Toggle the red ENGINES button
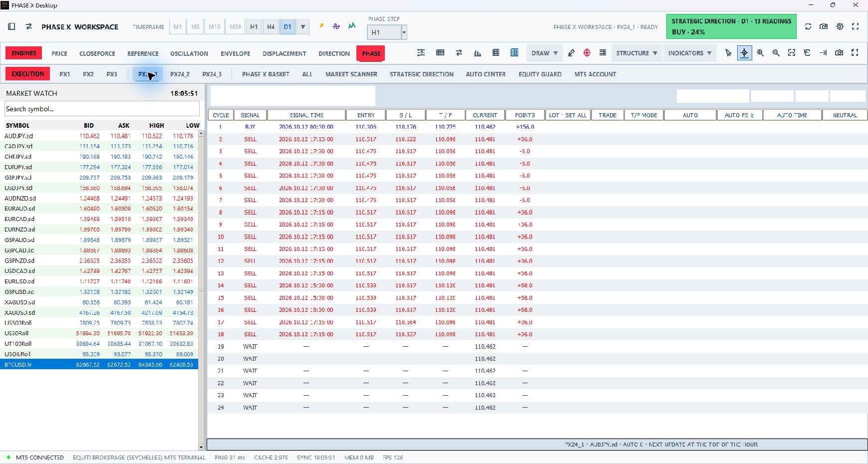 (x=24, y=53)
